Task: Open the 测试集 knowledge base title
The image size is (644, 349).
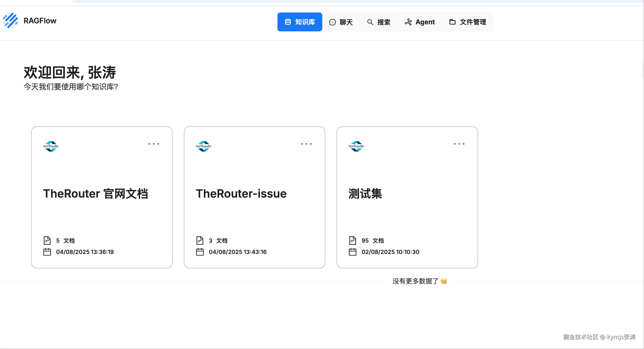Action: [x=365, y=194]
